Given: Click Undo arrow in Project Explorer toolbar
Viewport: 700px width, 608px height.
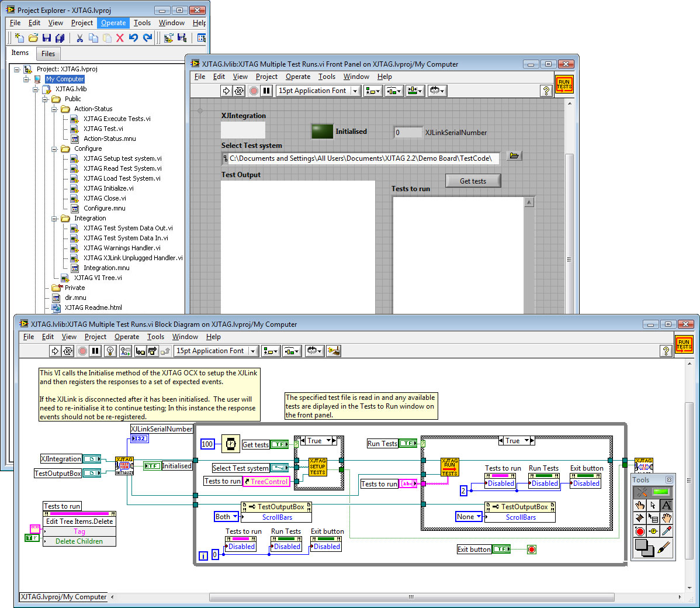Looking at the screenshot, I should coord(133,38).
